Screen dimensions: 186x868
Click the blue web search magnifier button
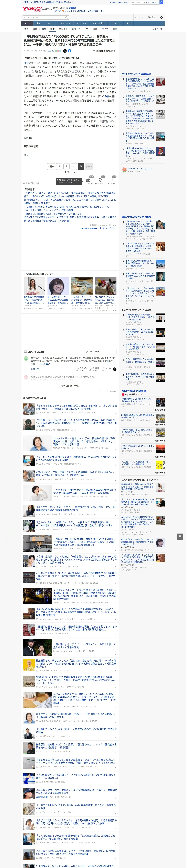click(x=162, y=2)
